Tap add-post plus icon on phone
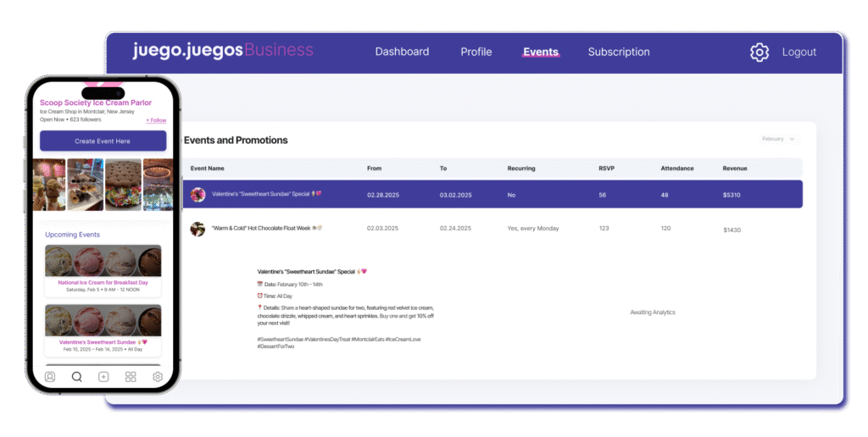The image size is (868, 437). tap(103, 377)
